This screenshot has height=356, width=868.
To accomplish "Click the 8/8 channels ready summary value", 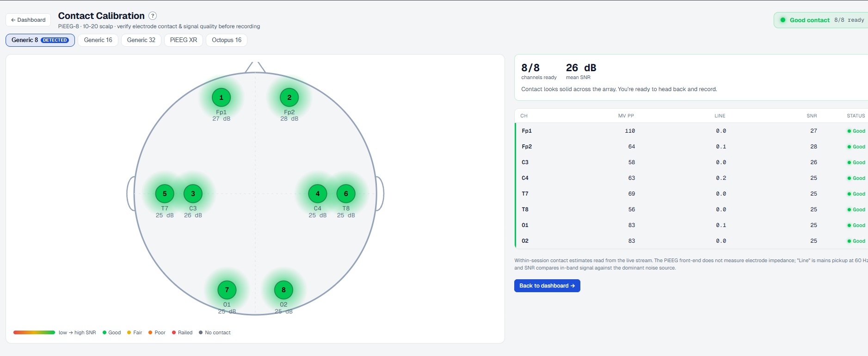I will point(530,68).
